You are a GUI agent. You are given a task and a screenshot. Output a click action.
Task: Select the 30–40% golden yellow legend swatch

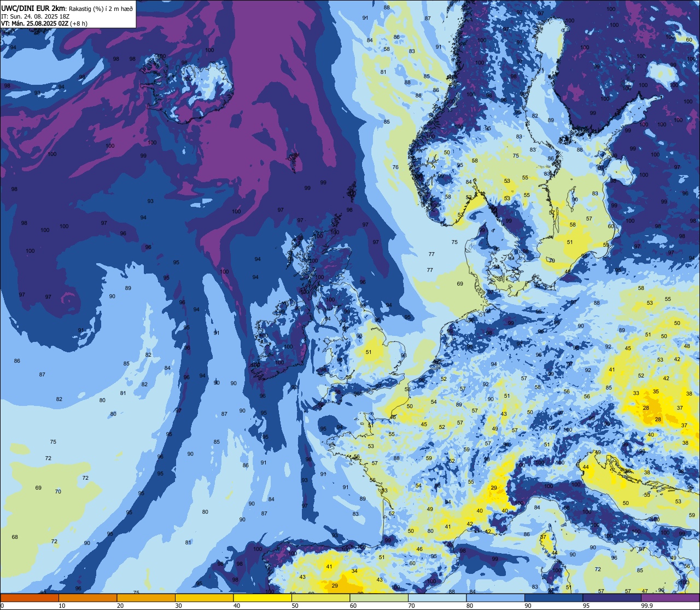pyautogui.click(x=204, y=597)
